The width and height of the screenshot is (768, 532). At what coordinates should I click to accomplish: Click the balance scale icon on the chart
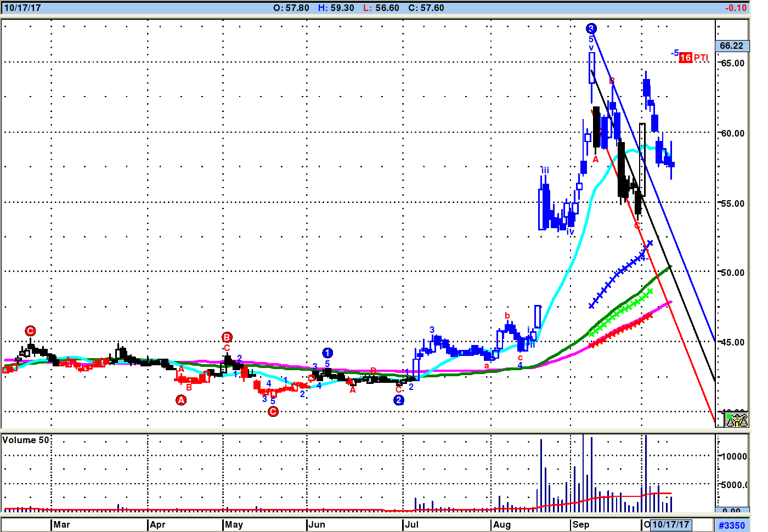pyautogui.click(x=736, y=420)
